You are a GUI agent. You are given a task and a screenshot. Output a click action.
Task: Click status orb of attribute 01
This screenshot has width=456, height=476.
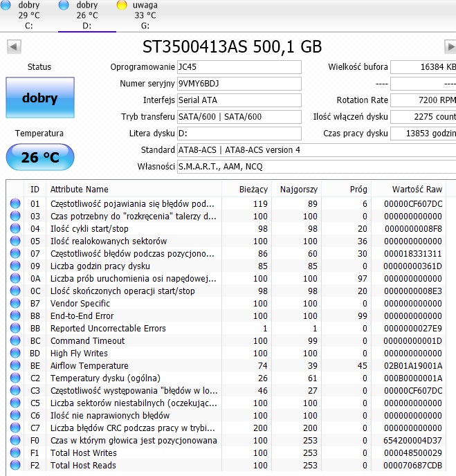click(15, 203)
